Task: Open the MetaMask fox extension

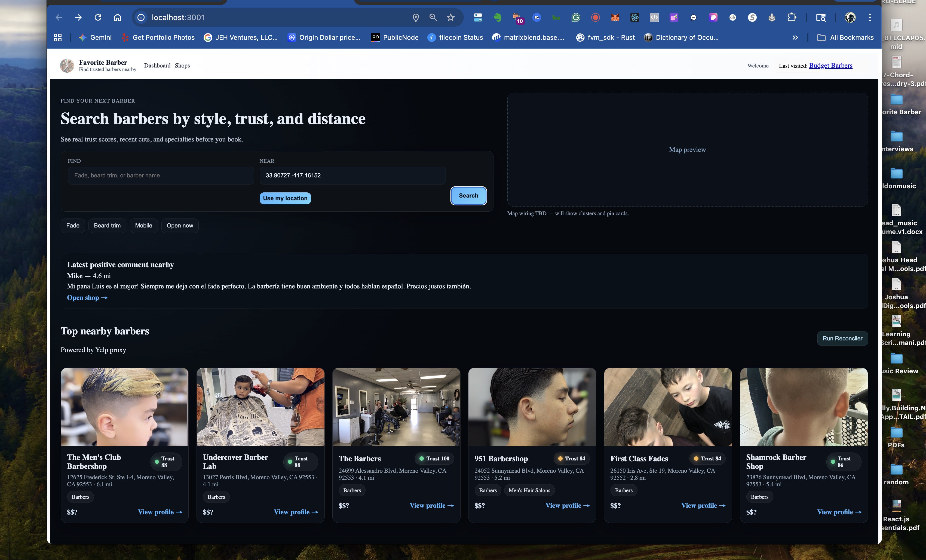Action: pos(615,17)
